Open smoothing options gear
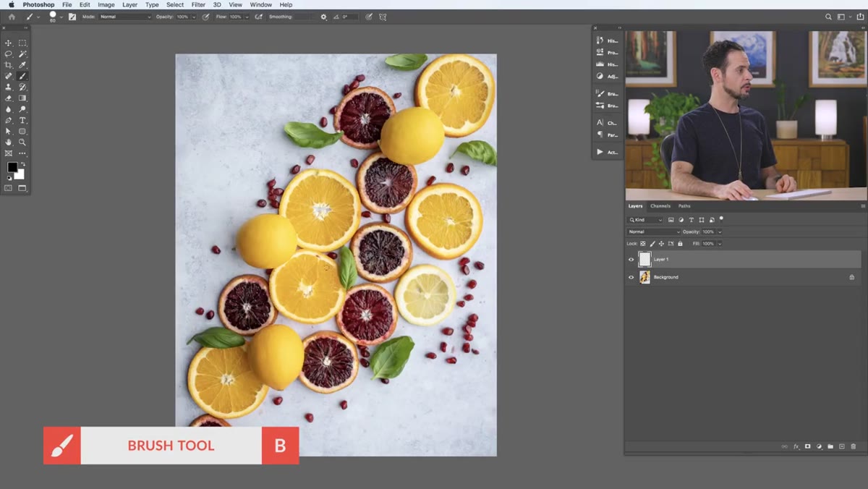The width and height of the screenshot is (868, 489). coord(323,17)
